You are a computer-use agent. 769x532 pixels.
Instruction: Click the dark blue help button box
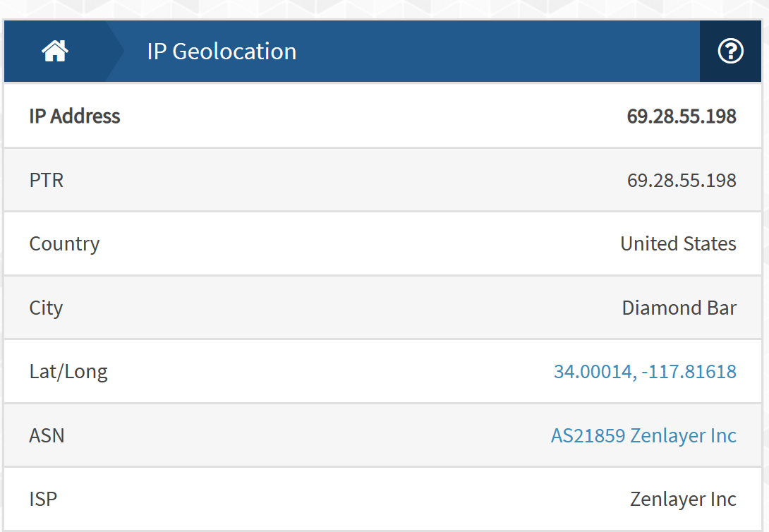pyautogui.click(x=730, y=51)
